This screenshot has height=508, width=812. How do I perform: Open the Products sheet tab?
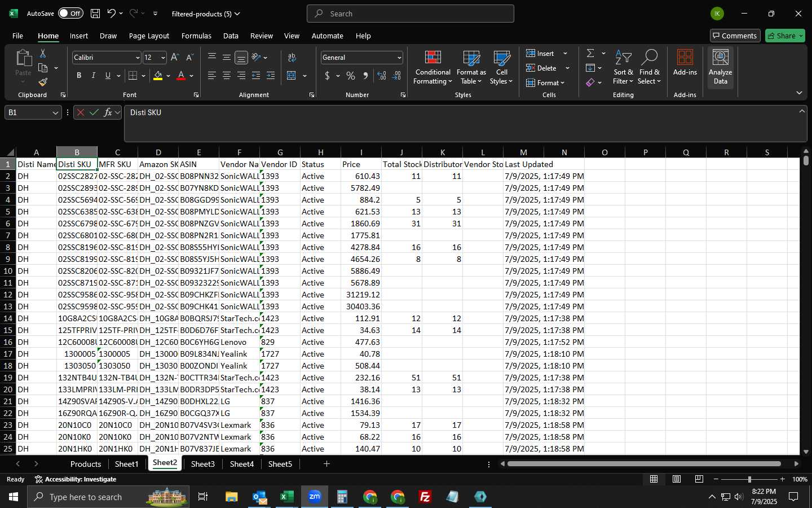pyautogui.click(x=86, y=464)
